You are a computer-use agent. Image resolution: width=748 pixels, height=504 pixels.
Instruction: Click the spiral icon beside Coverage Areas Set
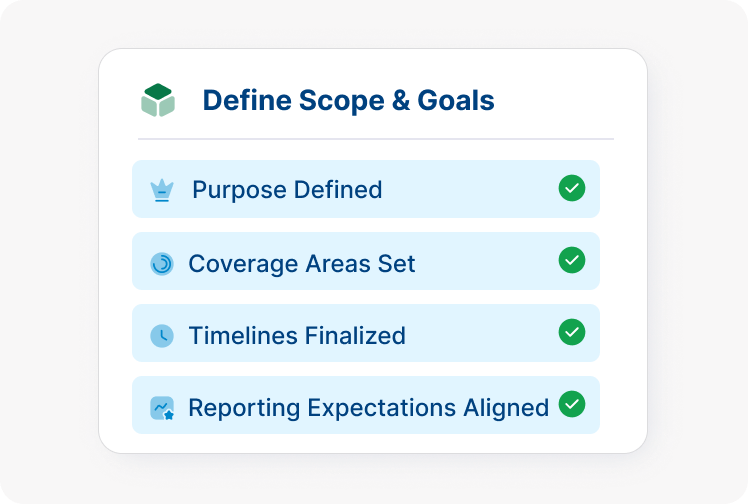tap(161, 263)
